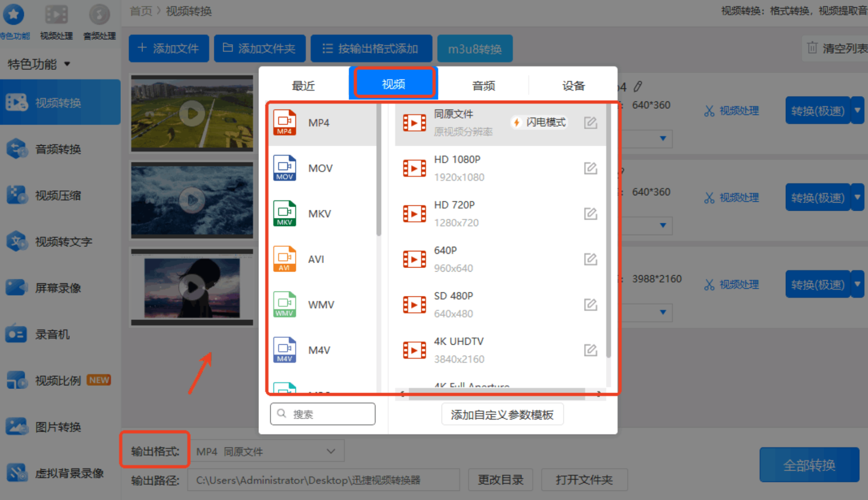The image size is (868, 500).
Task: Switch to the 最近 tab
Action: click(x=303, y=85)
